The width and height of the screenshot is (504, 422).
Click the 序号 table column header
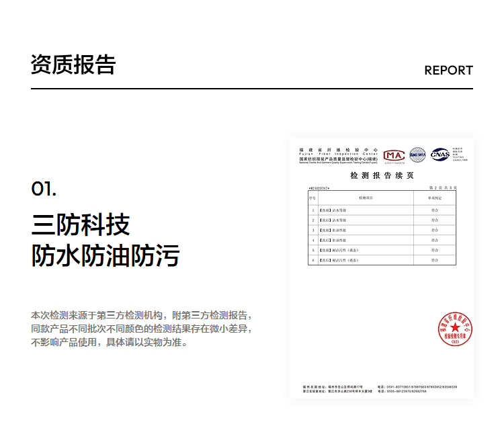312,198
